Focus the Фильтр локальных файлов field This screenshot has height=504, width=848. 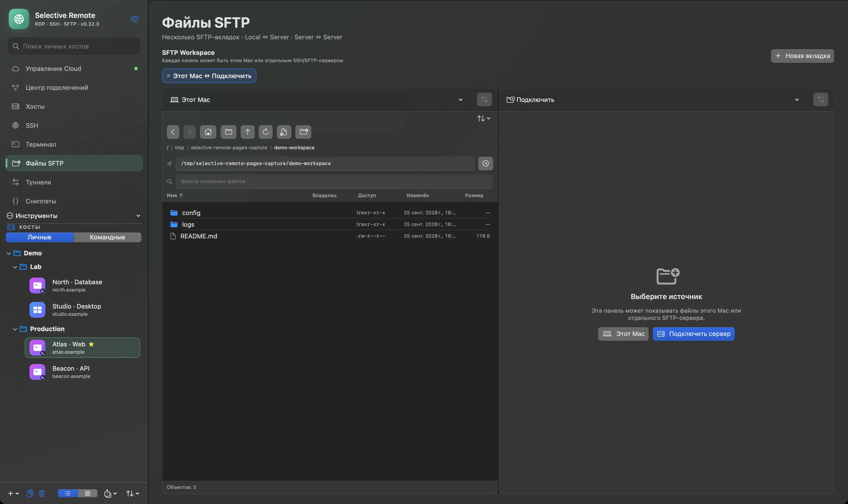click(334, 181)
